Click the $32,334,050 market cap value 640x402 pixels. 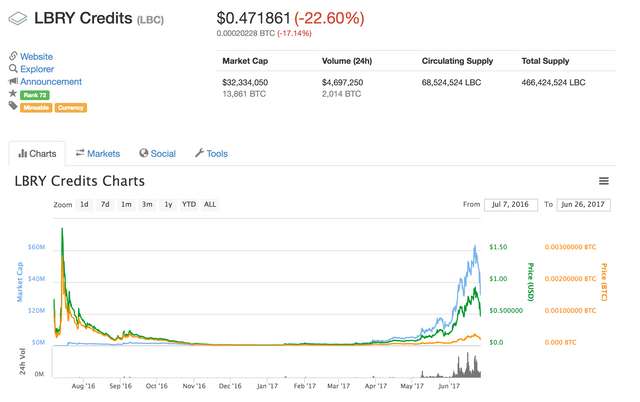[x=245, y=82]
